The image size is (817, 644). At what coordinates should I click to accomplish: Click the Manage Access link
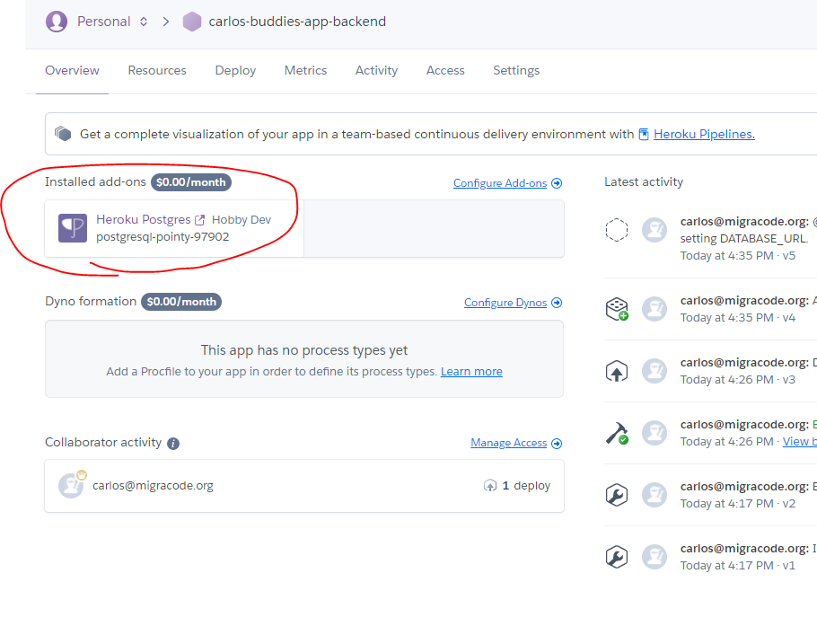point(508,443)
